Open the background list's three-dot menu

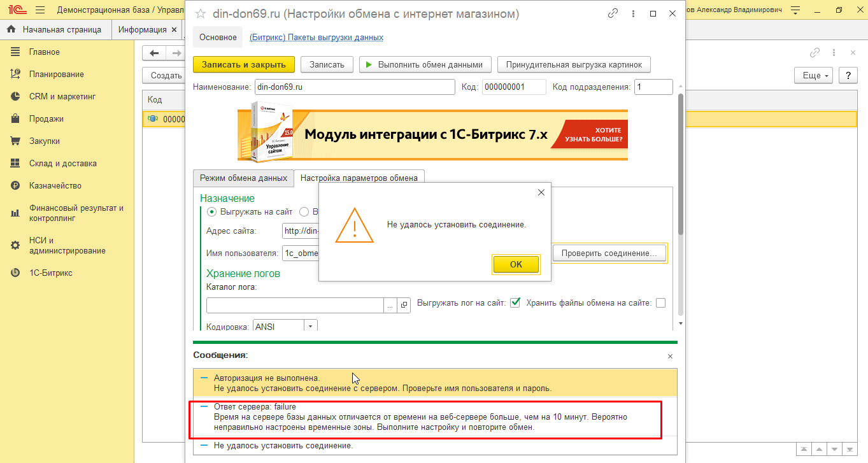coord(834,53)
